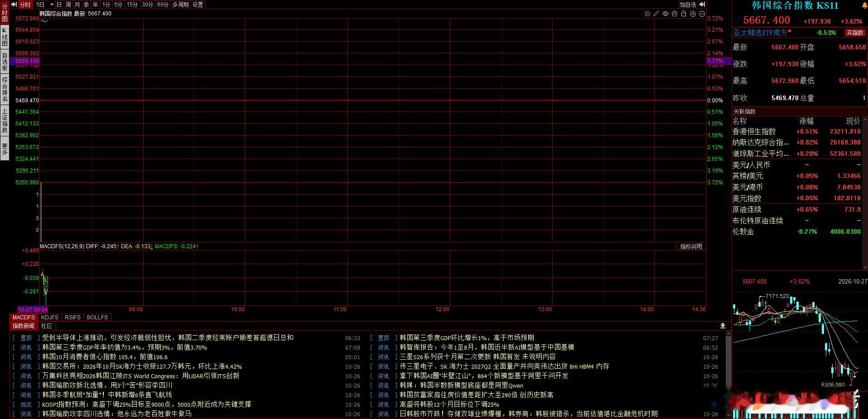Select the 指数新闻 index news tab

pyautogui.click(x=24, y=326)
